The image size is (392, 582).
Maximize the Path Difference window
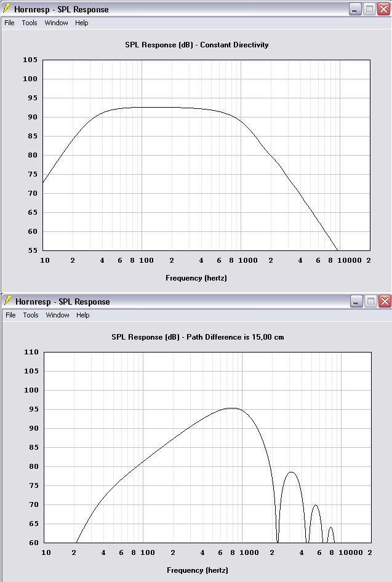tap(370, 301)
